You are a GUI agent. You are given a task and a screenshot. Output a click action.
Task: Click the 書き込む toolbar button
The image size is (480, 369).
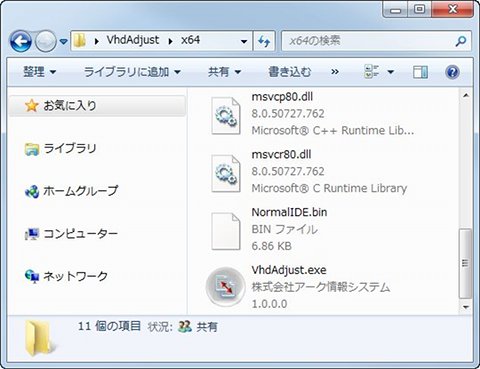click(x=289, y=72)
